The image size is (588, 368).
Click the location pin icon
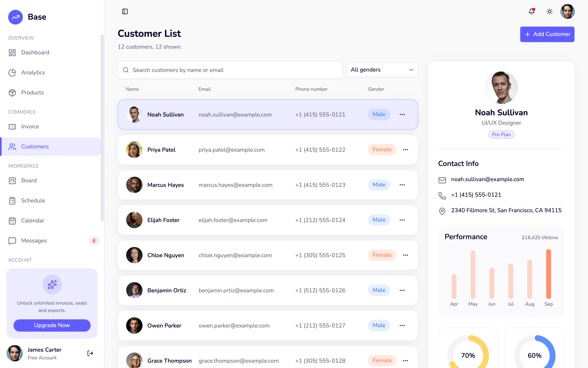pos(442,211)
